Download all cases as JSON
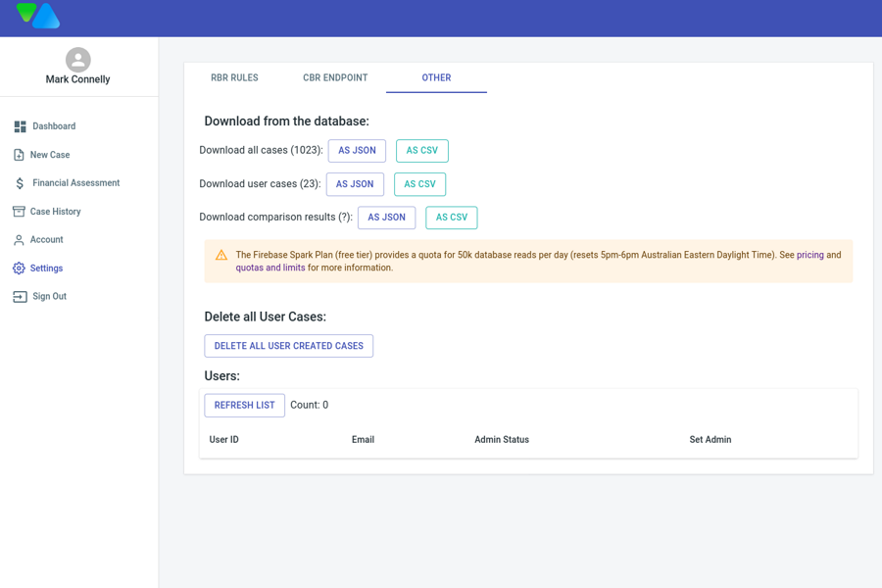The width and height of the screenshot is (882, 588). (357, 151)
